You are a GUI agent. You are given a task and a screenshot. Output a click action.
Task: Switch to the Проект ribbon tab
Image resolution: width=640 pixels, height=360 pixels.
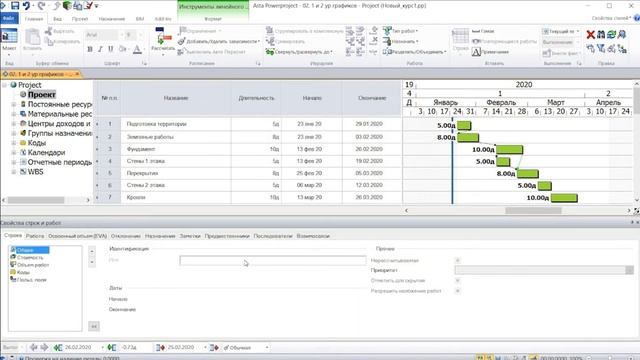(80, 19)
